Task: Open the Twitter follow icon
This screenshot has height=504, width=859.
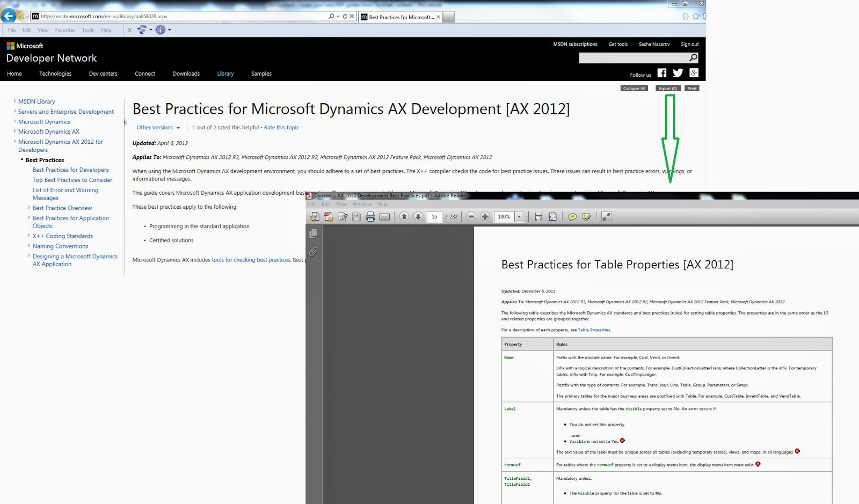Action: pos(678,73)
